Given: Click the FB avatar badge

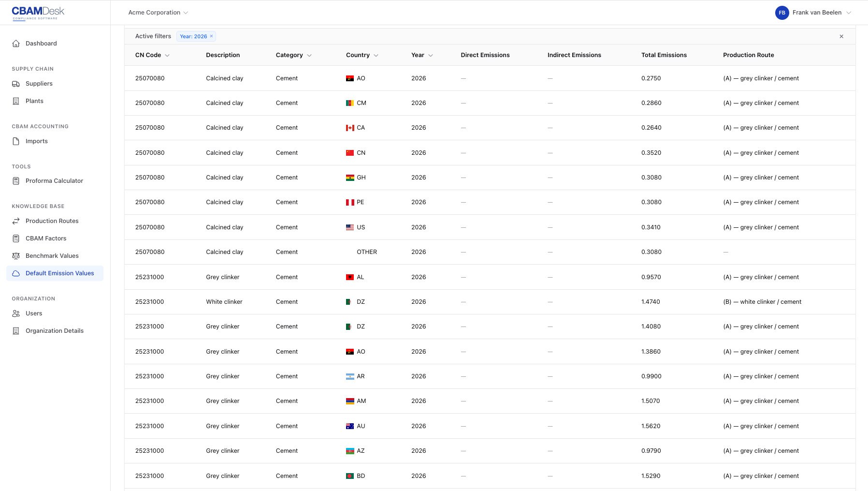Looking at the screenshot, I should [782, 13].
